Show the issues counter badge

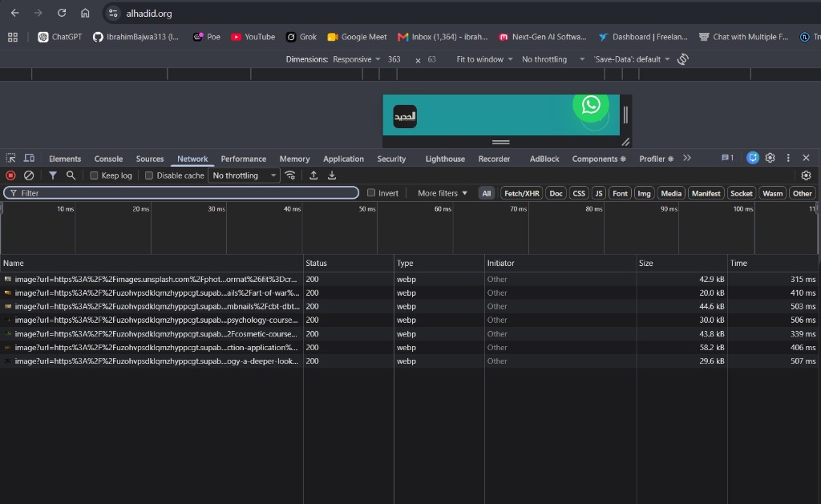727,158
